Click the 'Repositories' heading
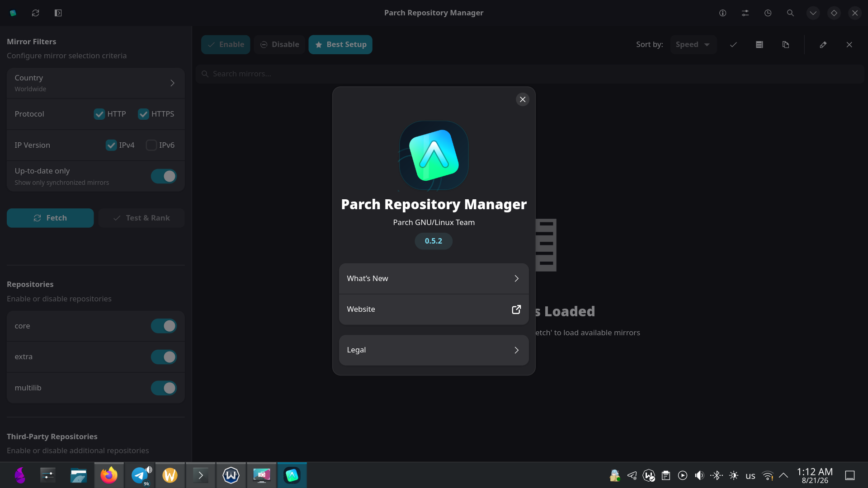 pos(30,284)
